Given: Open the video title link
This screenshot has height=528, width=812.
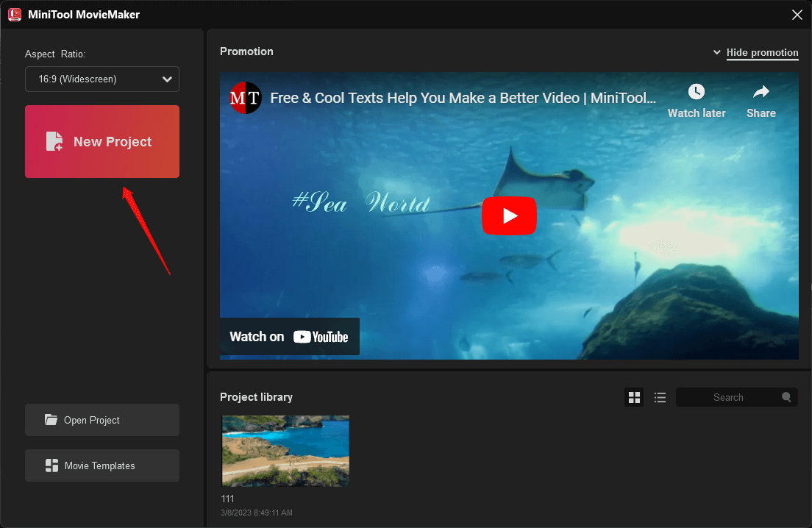Looking at the screenshot, I should tap(463, 98).
